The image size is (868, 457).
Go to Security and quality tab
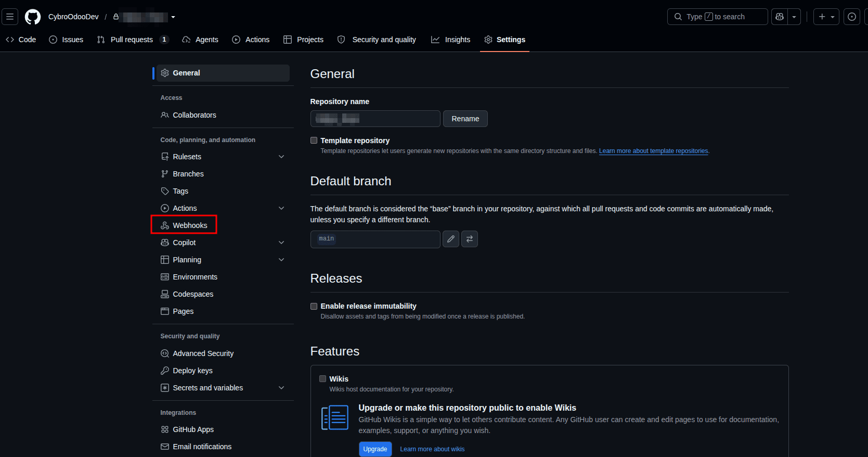377,40
